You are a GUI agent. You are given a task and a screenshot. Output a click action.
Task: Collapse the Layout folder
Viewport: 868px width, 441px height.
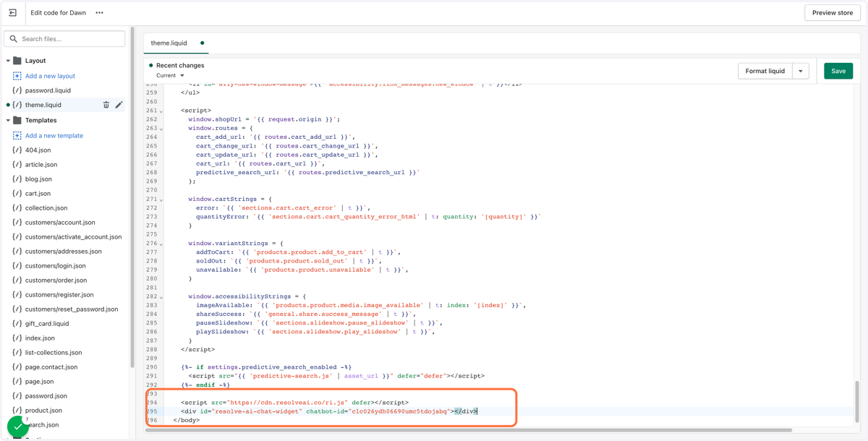8,61
